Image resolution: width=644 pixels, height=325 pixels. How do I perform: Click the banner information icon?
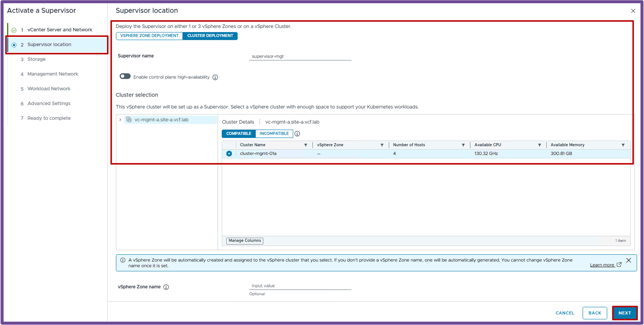tap(123, 260)
